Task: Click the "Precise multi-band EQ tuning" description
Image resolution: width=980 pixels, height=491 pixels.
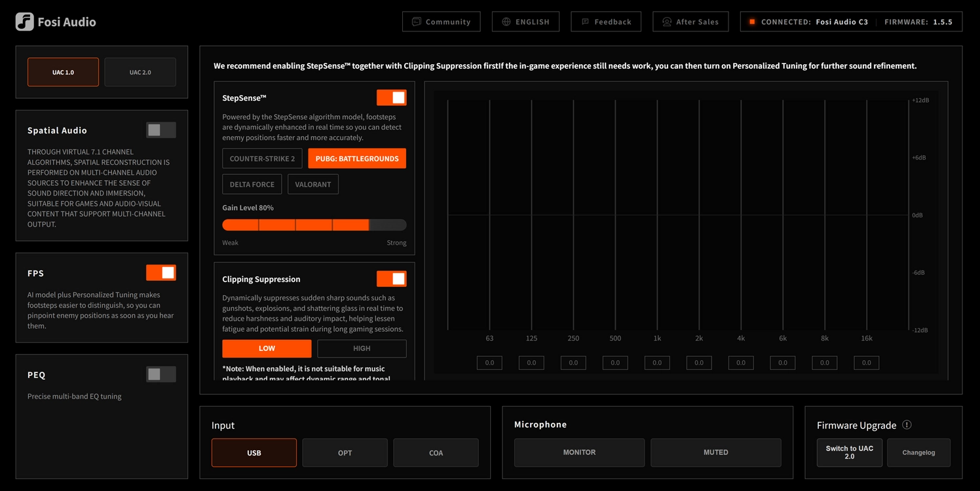Action: [74, 396]
